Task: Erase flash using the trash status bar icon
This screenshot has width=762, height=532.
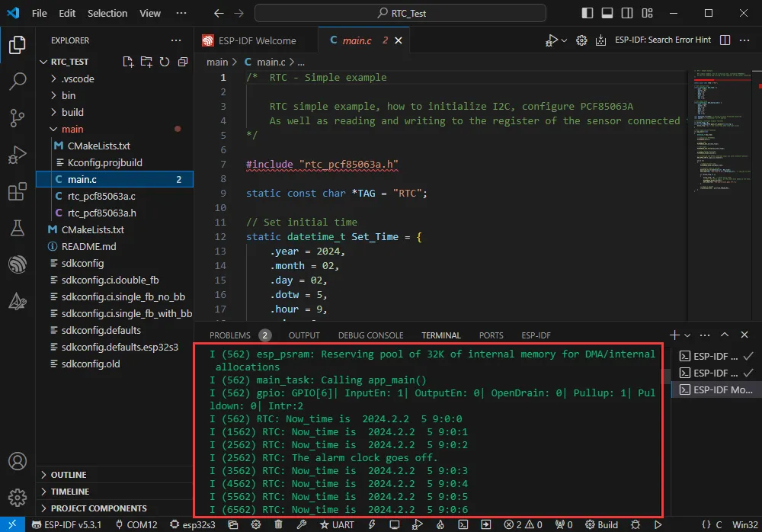Action: [x=278, y=524]
